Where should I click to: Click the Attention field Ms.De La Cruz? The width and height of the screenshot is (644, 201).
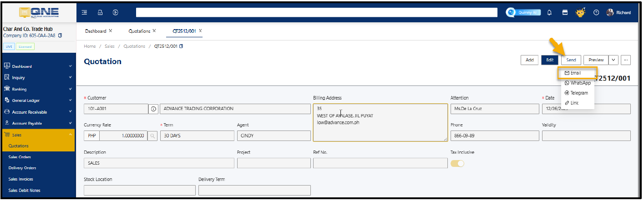point(495,109)
